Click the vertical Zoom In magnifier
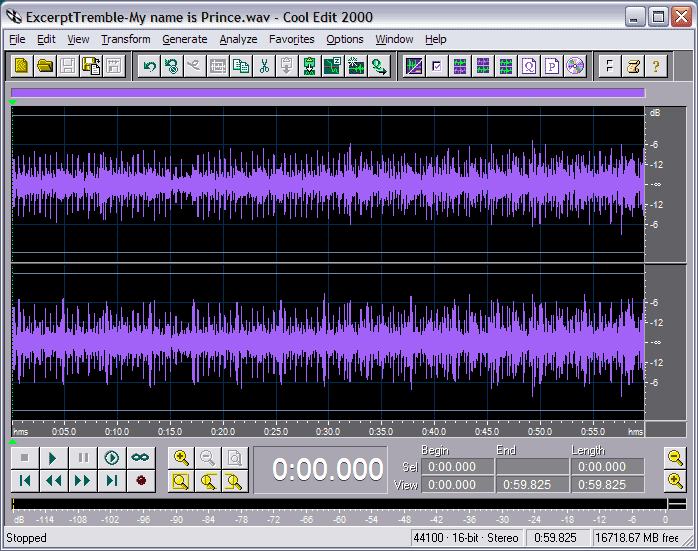The width and height of the screenshot is (698, 551). 675,481
